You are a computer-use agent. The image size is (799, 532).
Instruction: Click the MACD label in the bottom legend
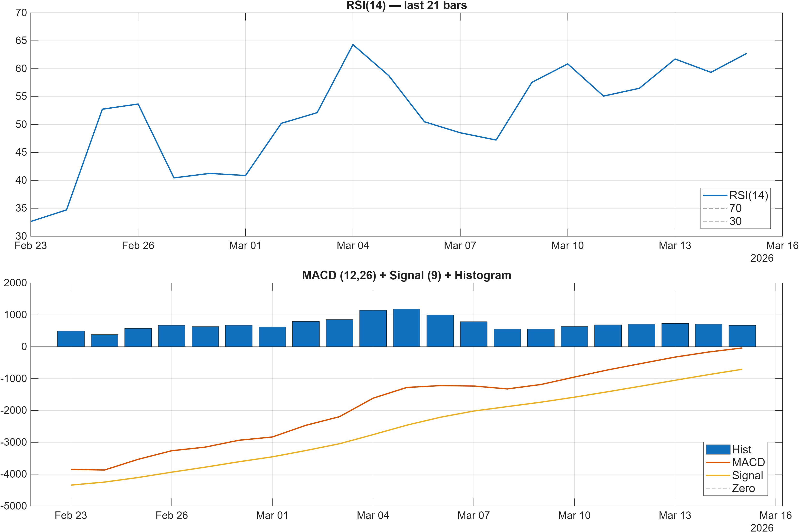point(748,462)
